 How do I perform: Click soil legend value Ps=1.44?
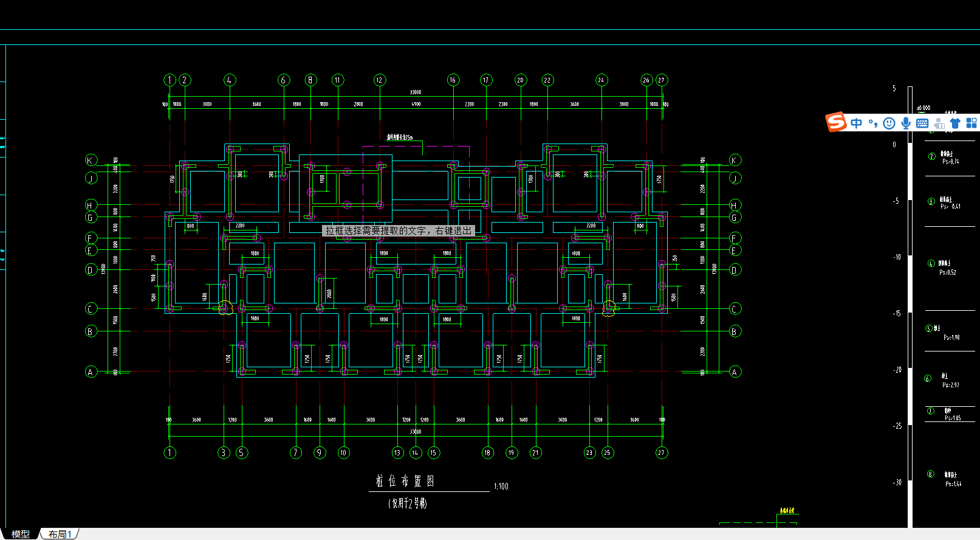953,484
